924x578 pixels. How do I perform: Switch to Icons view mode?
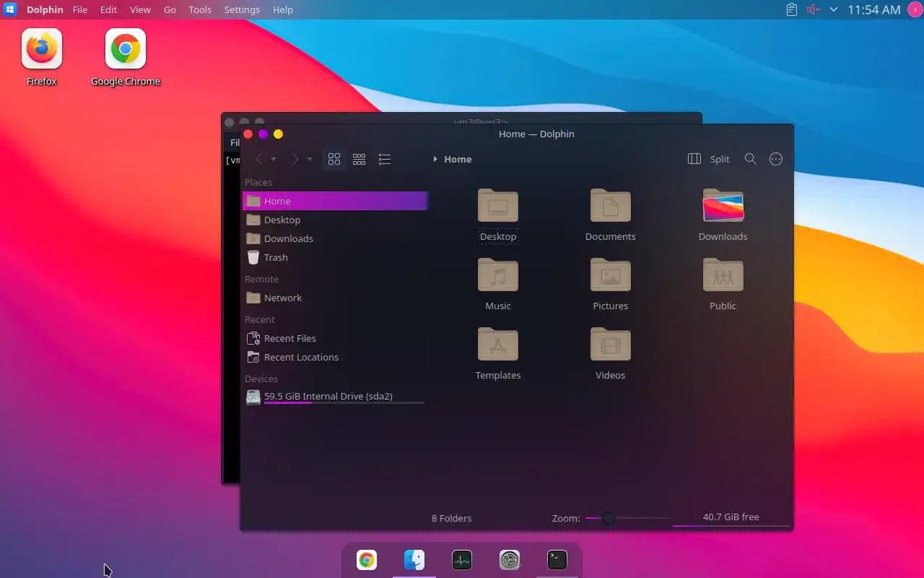pos(334,159)
